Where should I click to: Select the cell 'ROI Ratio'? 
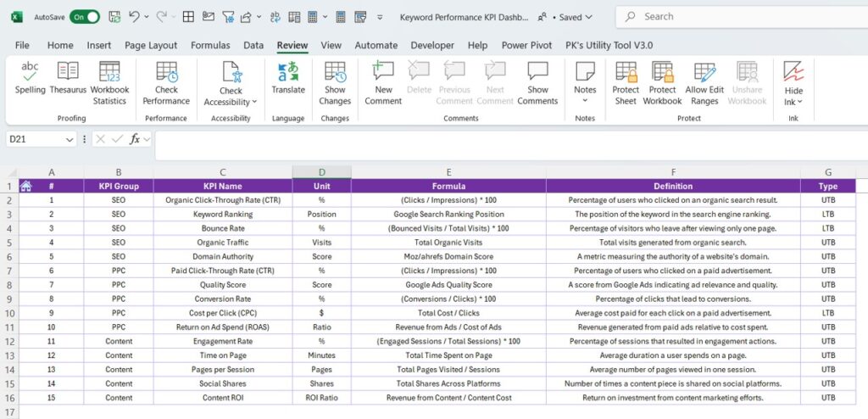(x=321, y=398)
